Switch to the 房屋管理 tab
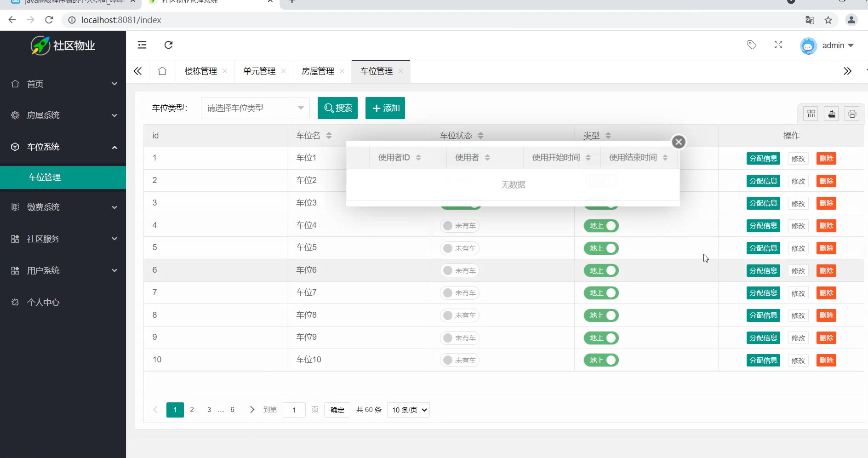The width and height of the screenshot is (868, 458). click(x=318, y=71)
